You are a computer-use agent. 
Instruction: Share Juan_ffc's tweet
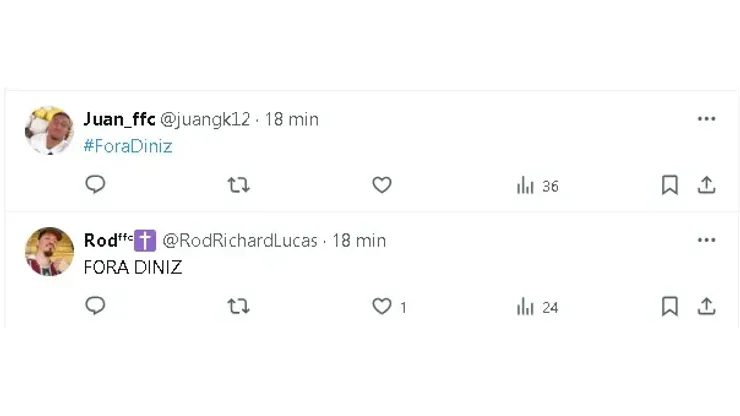tap(706, 185)
